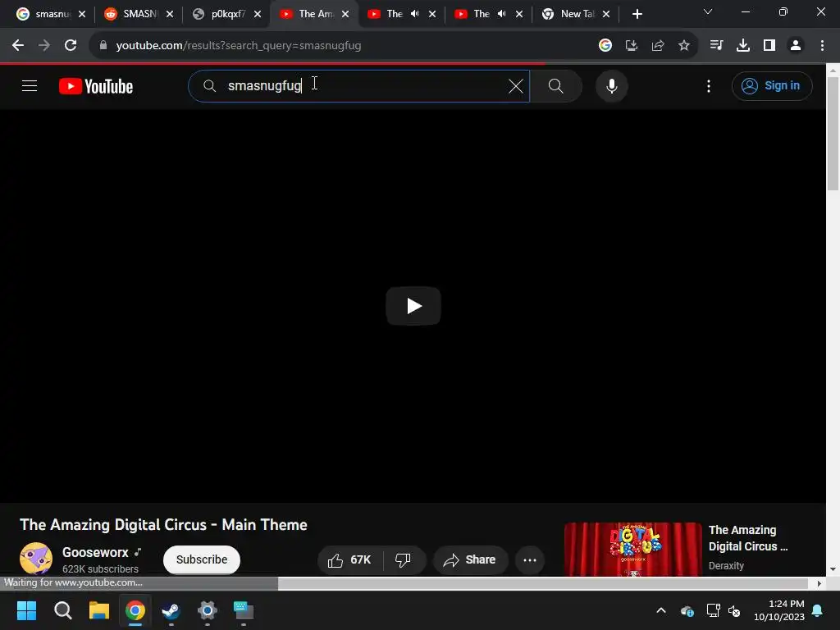840x630 pixels.
Task: Open Chrome downloads
Action: (x=743, y=46)
